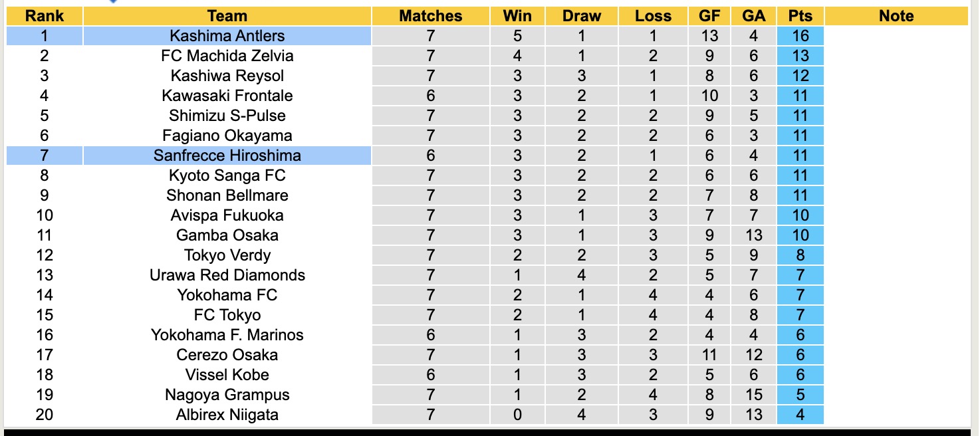This screenshot has width=980, height=436.
Task: Click the Draw column header
Action: coord(581,16)
